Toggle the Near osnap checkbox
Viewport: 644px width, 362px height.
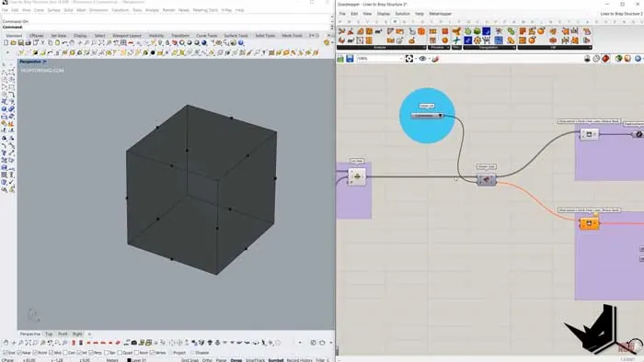pyautogui.click(x=19, y=353)
